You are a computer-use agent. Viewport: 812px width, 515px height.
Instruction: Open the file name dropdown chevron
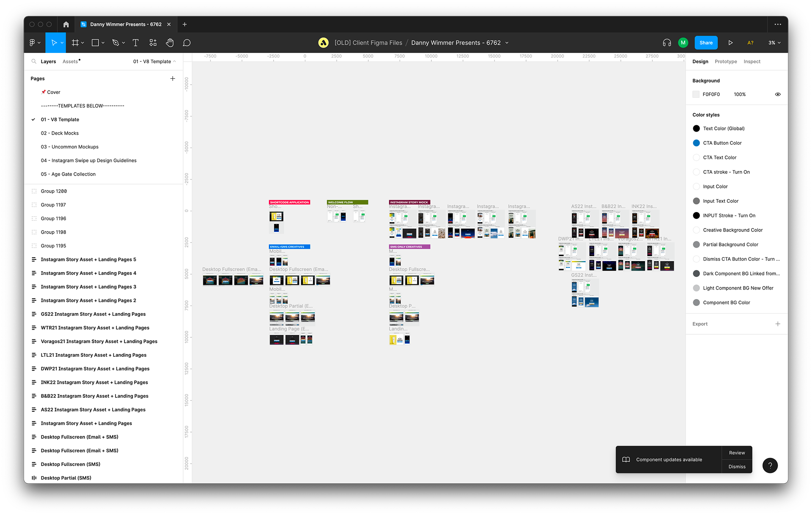tap(507, 43)
